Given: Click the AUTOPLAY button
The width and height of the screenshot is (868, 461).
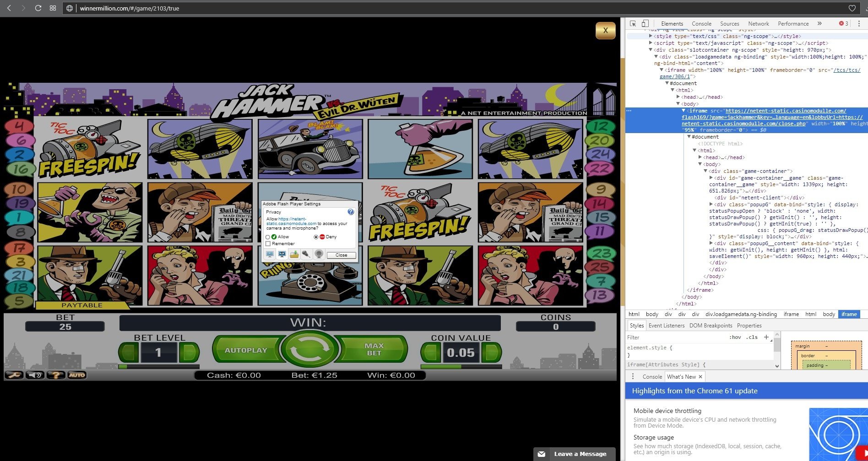Looking at the screenshot, I should click(x=246, y=350).
